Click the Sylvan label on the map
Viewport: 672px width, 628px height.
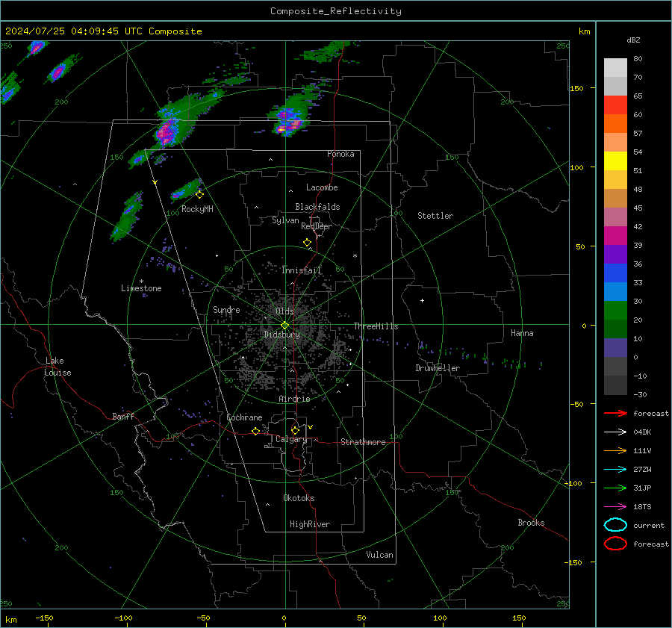[x=285, y=220]
